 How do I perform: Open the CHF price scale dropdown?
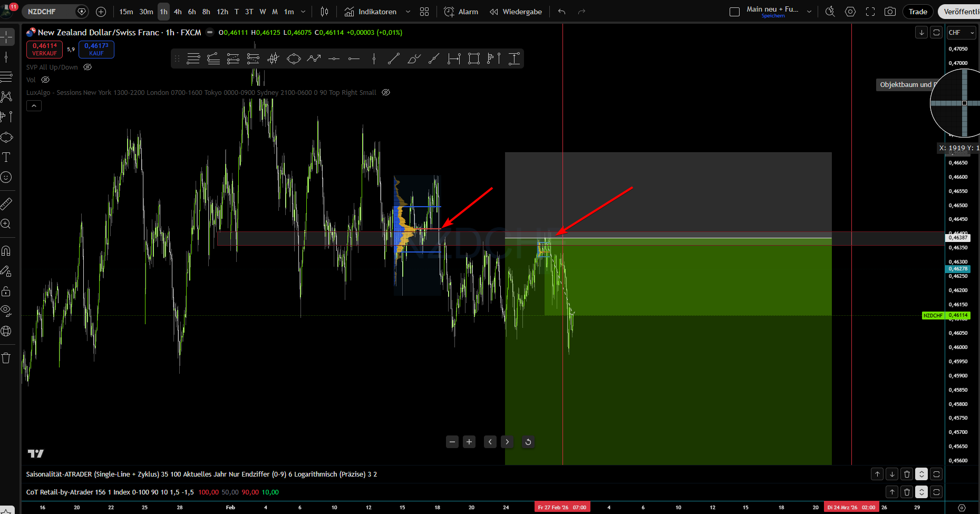pyautogui.click(x=961, y=32)
